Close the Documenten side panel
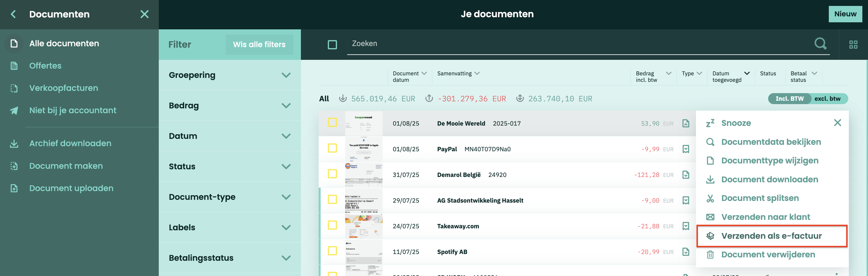 click(145, 14)
